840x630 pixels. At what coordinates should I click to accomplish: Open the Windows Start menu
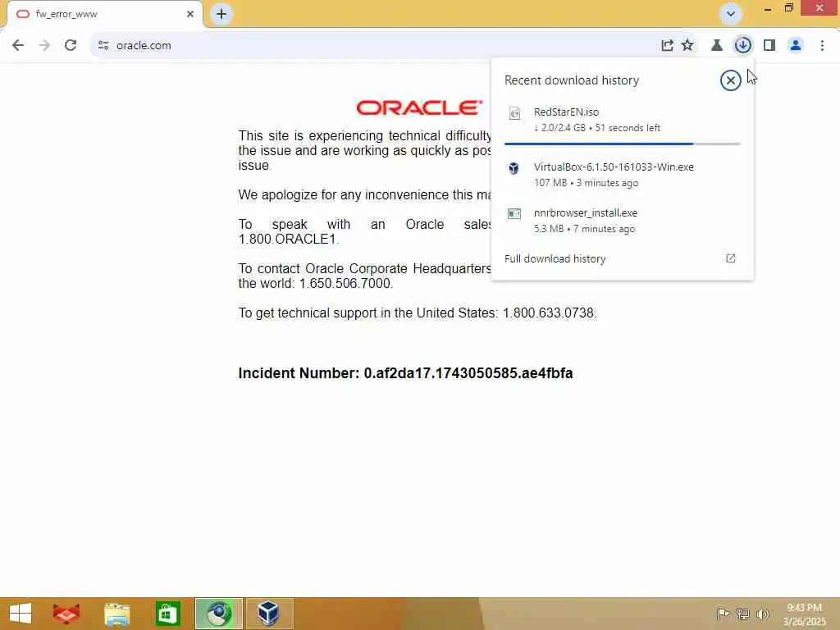coord(21,614)
